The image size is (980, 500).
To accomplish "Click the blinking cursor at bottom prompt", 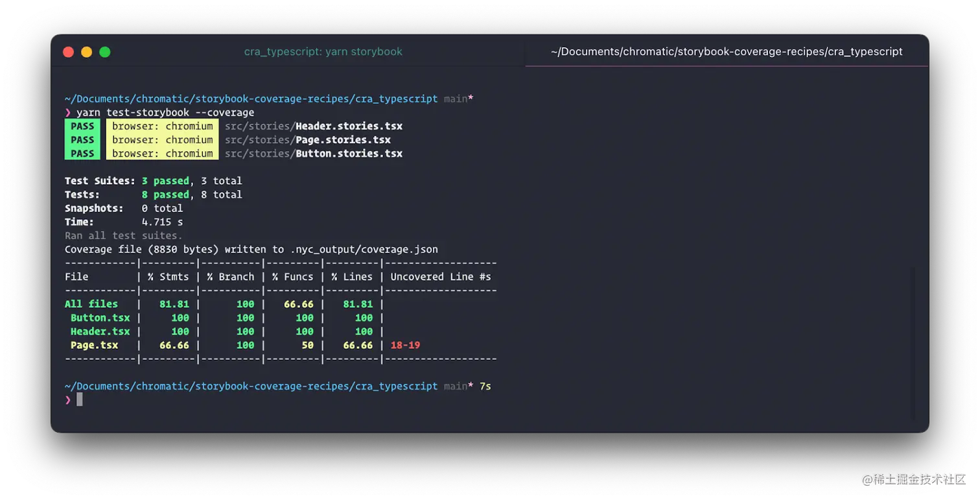I will click(80, 399).
